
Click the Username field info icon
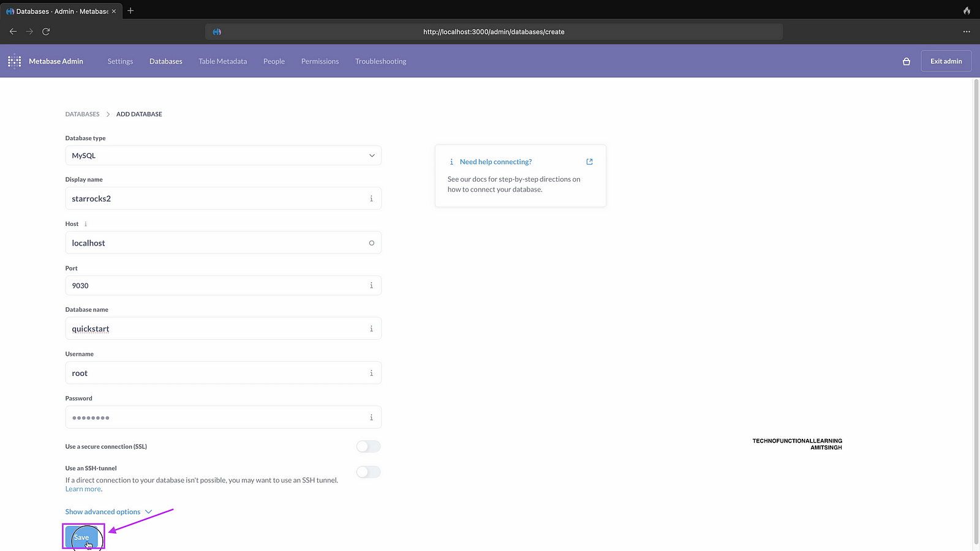click(371, 373)
